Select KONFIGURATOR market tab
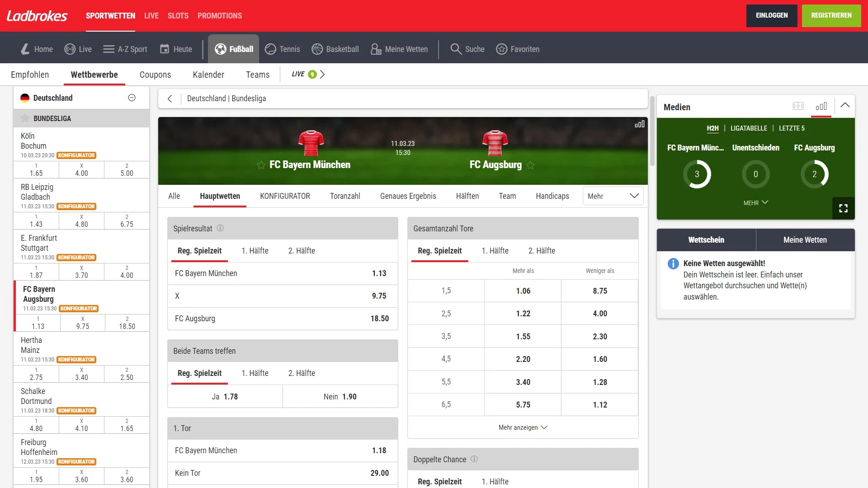Viewport: 868px width, 488px height. coord(285,196)
